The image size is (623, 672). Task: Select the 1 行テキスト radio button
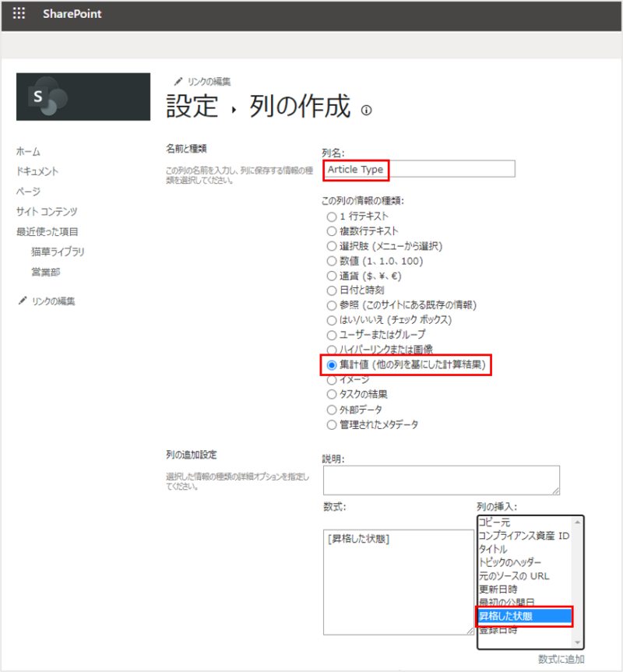(x=332, y=216)
